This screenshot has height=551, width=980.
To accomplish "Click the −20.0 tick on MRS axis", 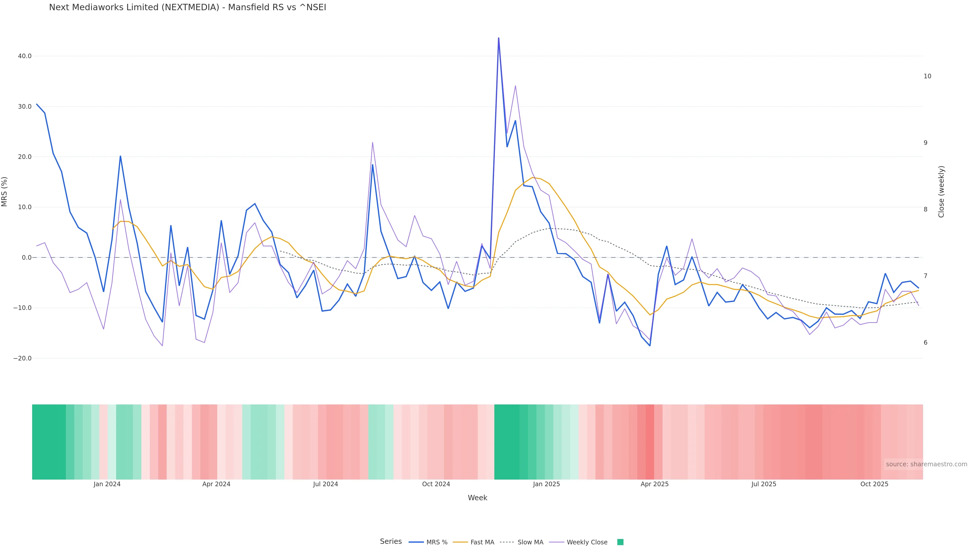I will 22,359.
